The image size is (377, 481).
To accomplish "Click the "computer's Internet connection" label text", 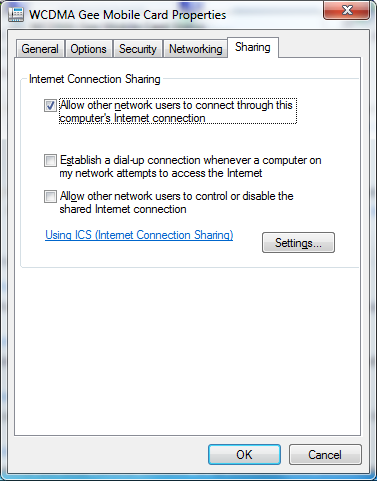I will (x=132, y=118).
